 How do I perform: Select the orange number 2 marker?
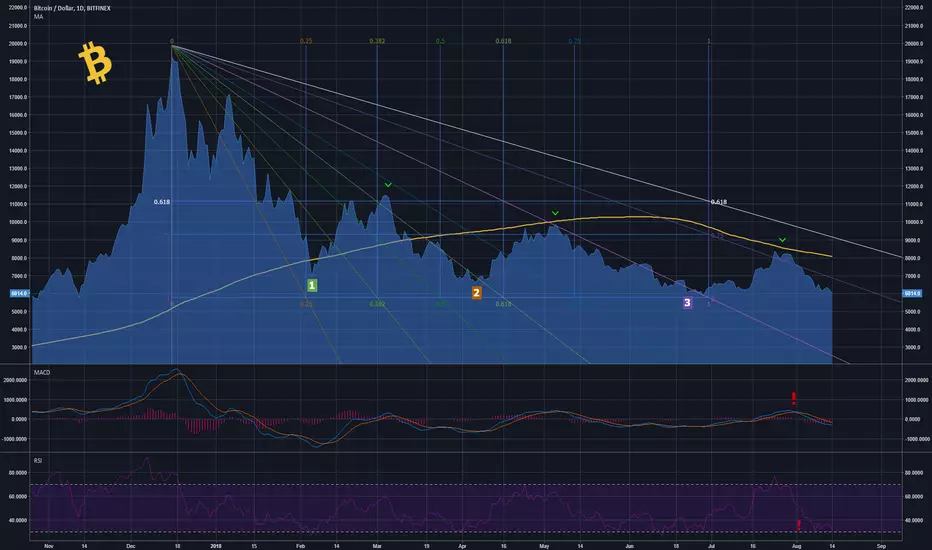click(476, 293)
